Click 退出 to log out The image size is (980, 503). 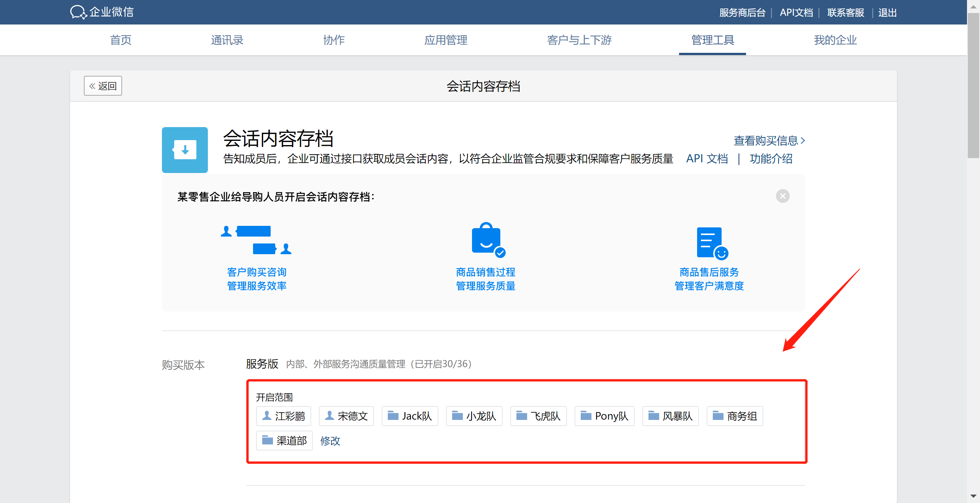(x=887, y=13)
